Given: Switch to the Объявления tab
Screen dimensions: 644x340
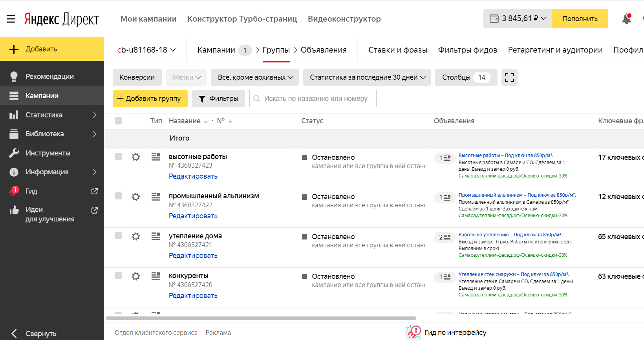Looking at the screenshot, I should tap(324, 50).
